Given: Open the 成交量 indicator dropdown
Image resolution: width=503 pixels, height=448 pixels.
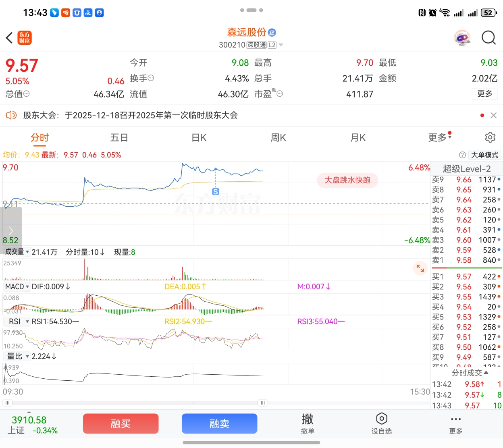Looking at the screenshot, I should [x=17, y=252].
